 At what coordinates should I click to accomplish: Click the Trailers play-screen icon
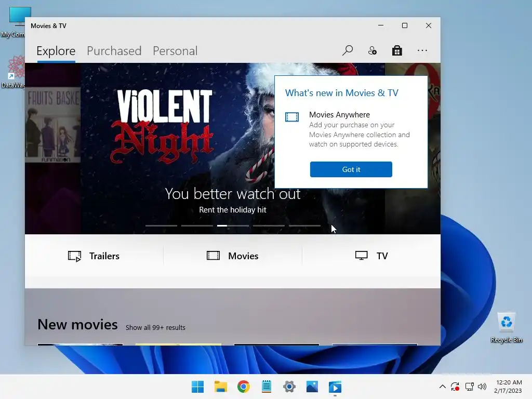click(75, 256)
